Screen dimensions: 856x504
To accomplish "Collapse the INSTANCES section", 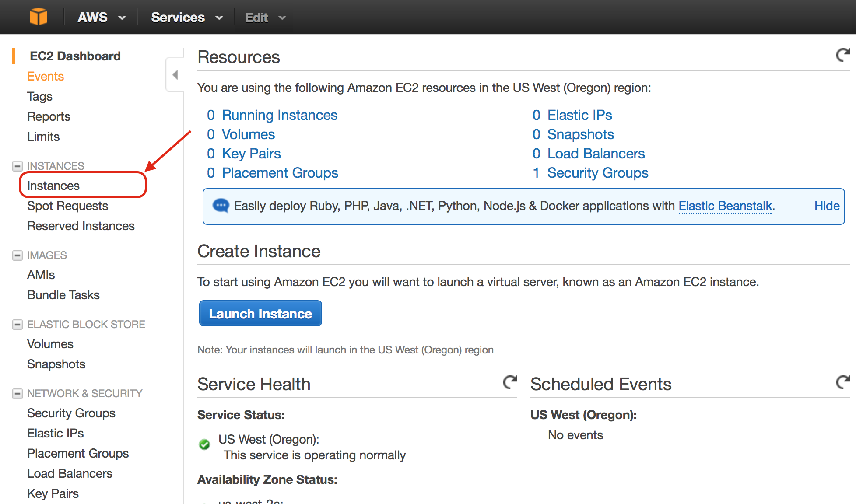I will pos(18,166).
